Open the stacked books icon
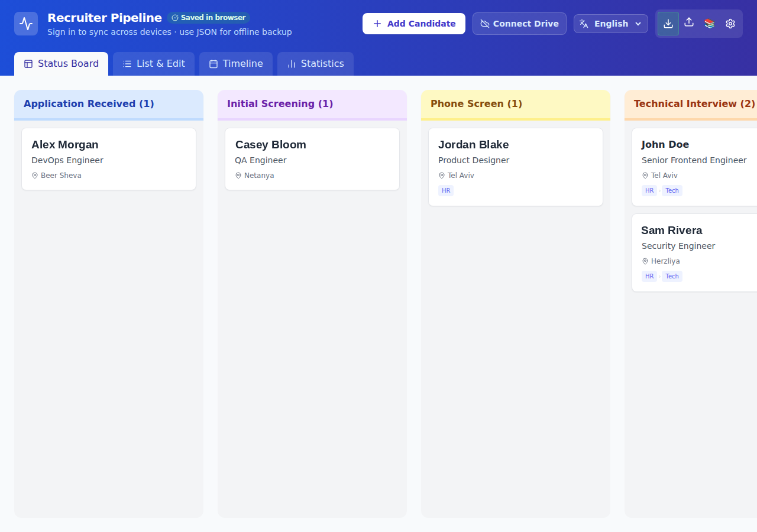The image size is (757, 532). [x=710, y=24]
